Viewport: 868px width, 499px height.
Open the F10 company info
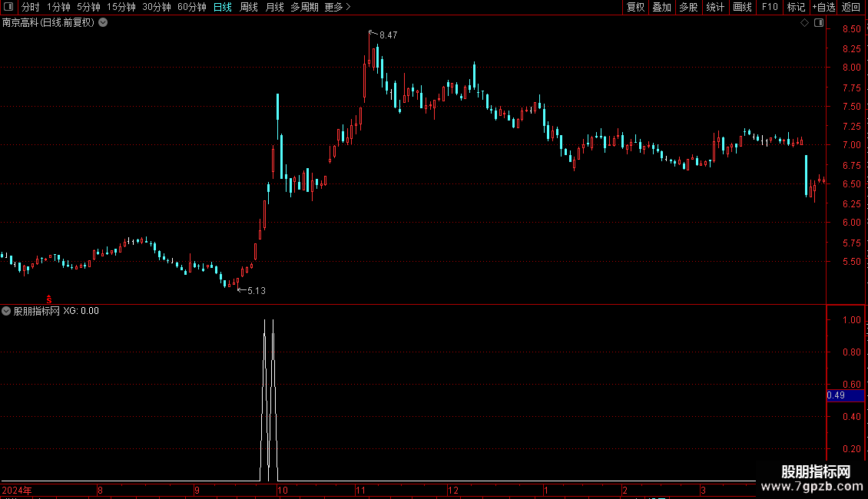tap(770, 7)
